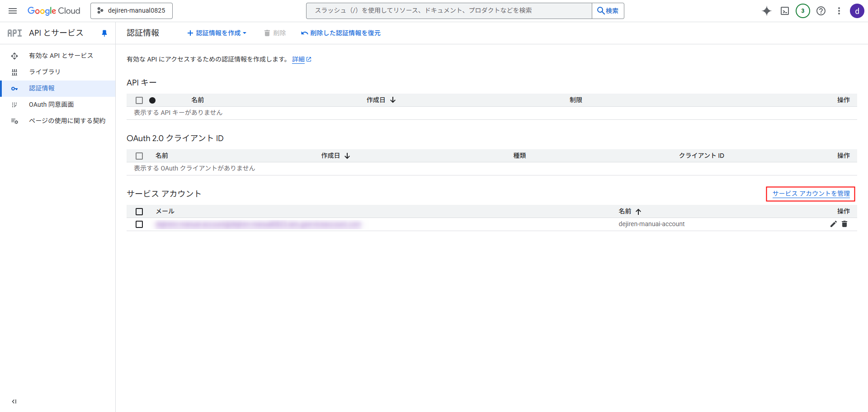868x412 pixels.
Task: Collapse the left sidebar navigation panel
Action: point(14,401)
